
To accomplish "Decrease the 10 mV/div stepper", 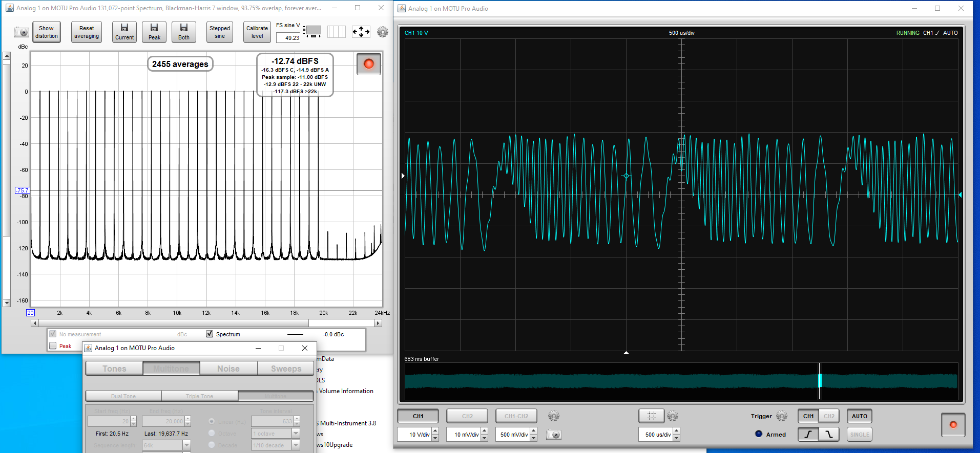I will point(484,438).
